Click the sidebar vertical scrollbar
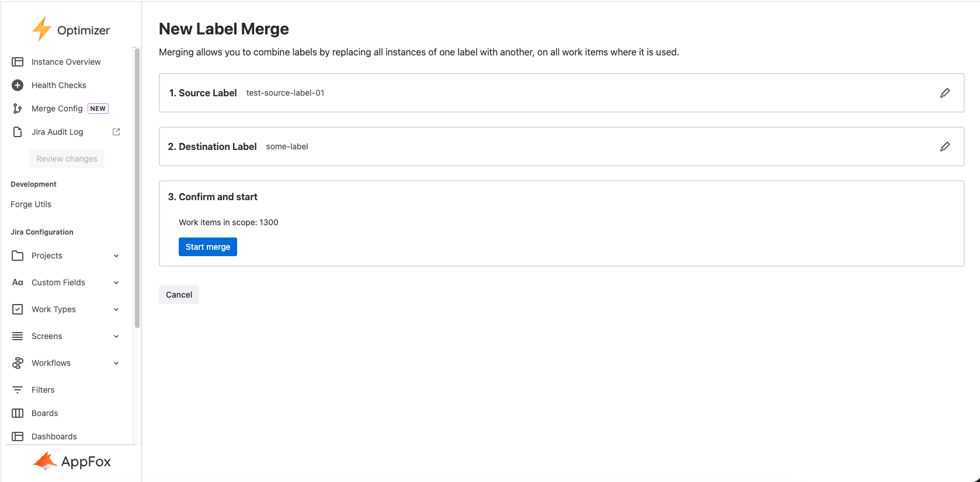The width and height of the screenshot is (980, 482). click(137, 187)
